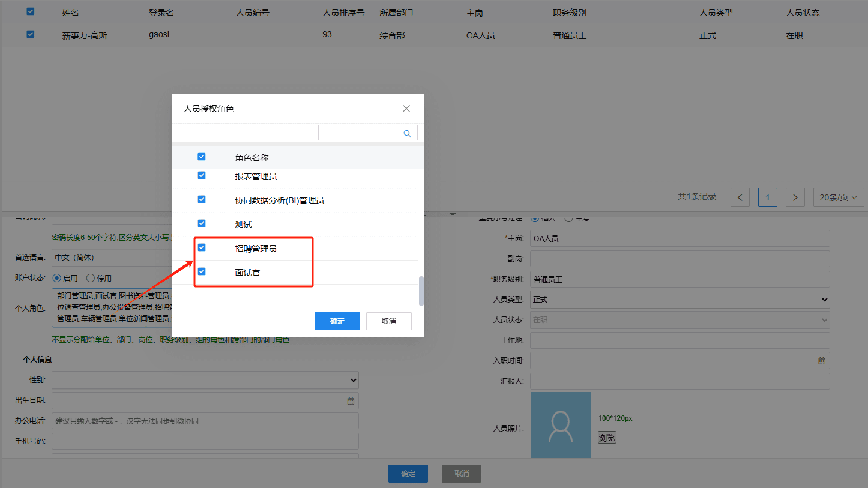
Task: Open 人员状态 dropdown
Action: [680, 319]
